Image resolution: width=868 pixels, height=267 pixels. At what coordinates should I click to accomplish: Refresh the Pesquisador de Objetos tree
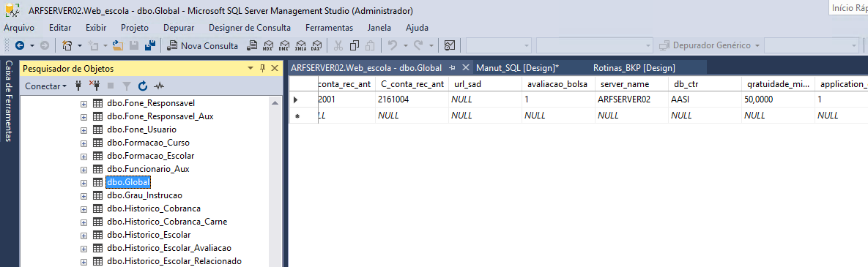(x=143, y=86)
